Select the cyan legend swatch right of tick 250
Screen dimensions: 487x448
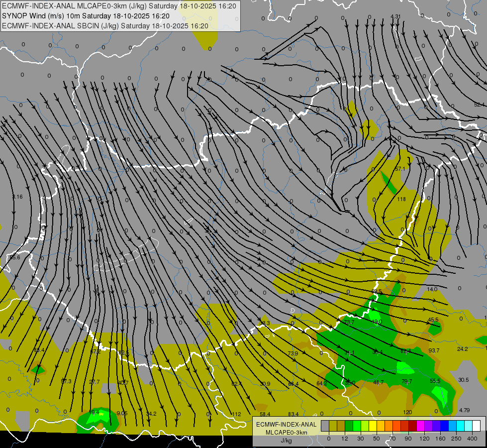coord(460,426)
